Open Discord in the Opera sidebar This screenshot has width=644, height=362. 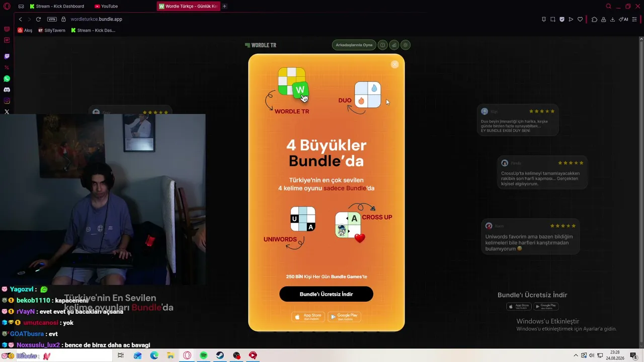coord(7,89)
